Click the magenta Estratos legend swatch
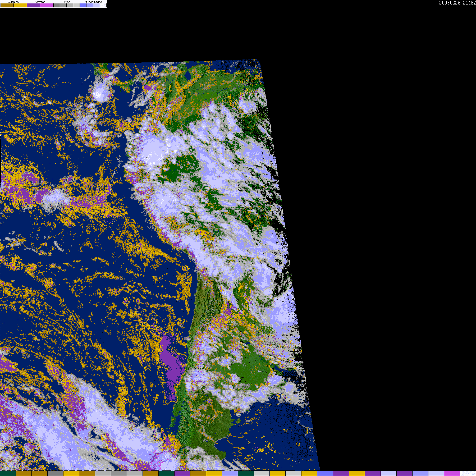 point(47,5)
